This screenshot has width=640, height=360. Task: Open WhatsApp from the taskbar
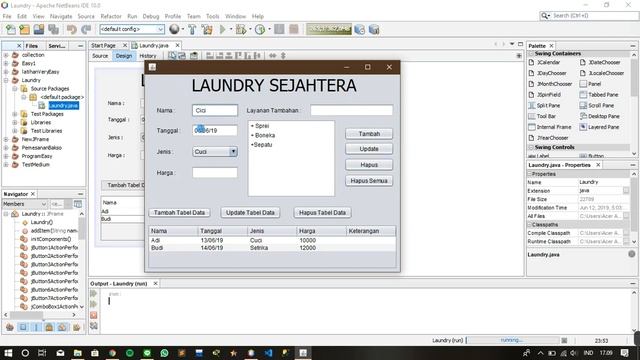pyautogui.click(x=164, y=353)
